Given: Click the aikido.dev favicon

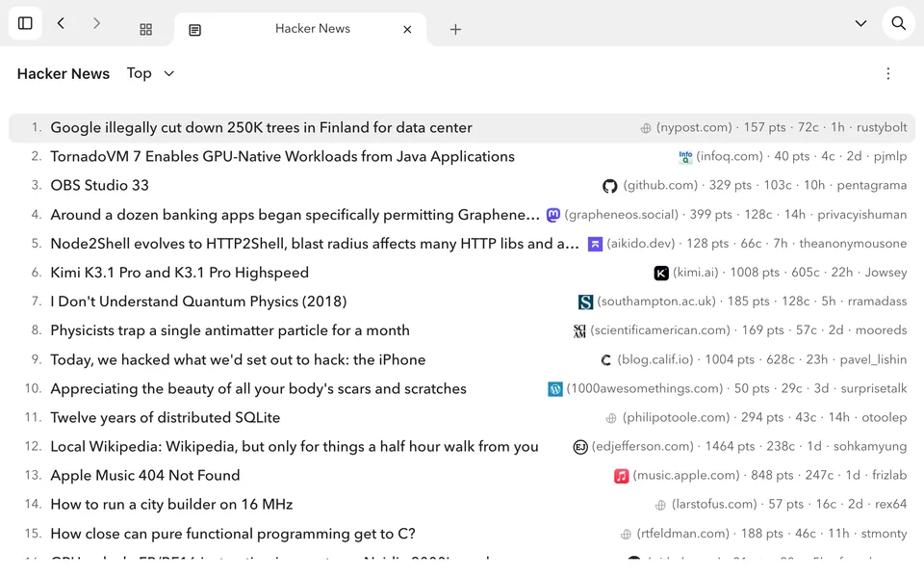Looking at the screenshot, I should (595, 244).
